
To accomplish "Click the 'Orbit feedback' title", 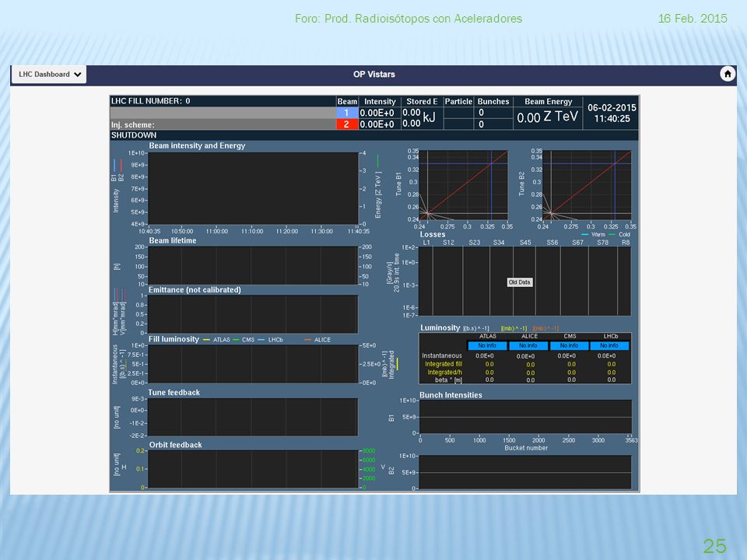I will click(x=175, y=445).
